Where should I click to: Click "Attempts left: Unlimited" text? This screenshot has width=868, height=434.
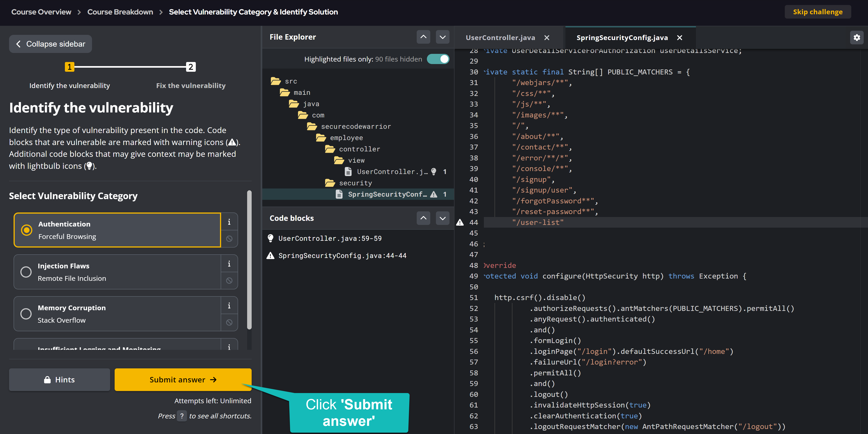(213, 401)
